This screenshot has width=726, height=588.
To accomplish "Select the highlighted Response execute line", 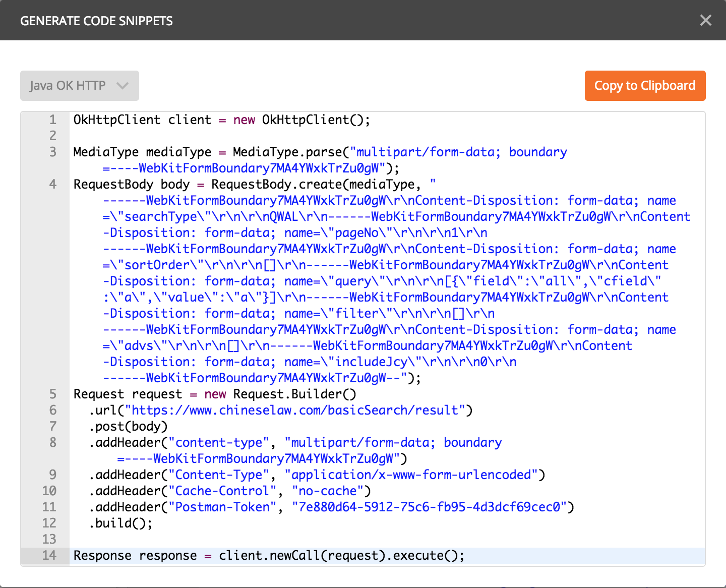I will click(x=268, y=555).
